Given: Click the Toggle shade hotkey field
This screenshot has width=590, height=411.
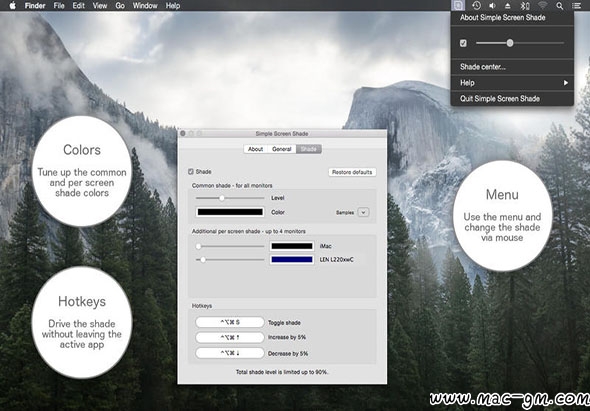Looking at the screenshot, I should [x=230, y=322].
